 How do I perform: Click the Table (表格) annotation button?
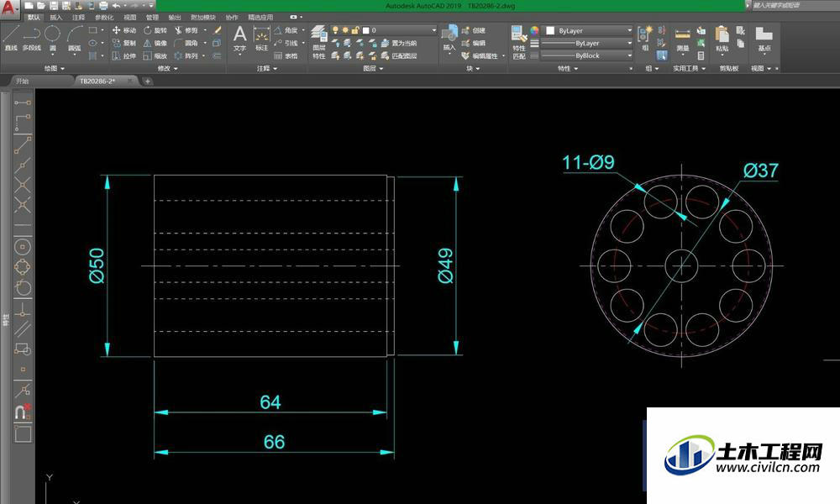pos(286,55)
